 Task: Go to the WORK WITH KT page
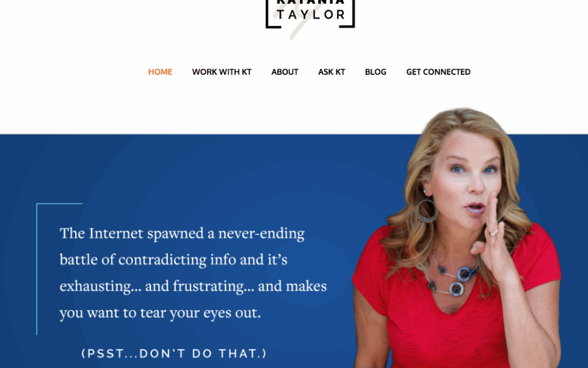point(222,72)
